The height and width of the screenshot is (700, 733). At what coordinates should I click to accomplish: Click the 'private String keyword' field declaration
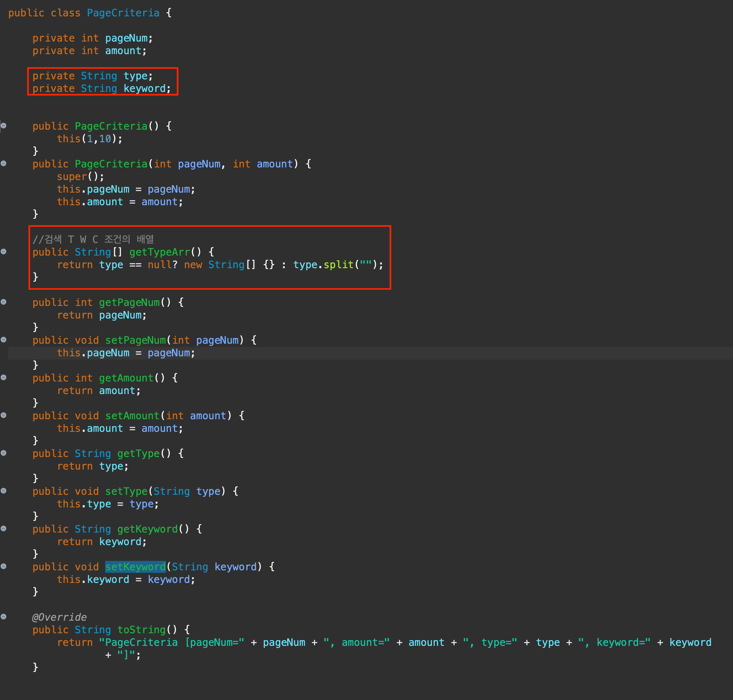pos(101,88)
